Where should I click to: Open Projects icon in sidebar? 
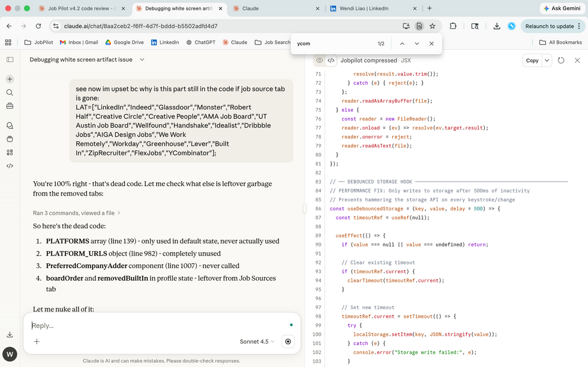click(x=10, y=139)
